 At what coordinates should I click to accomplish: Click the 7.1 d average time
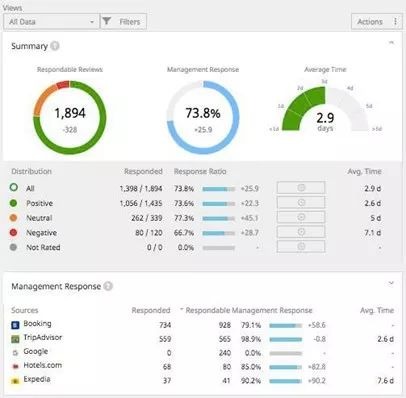click(x=373, y=233)
